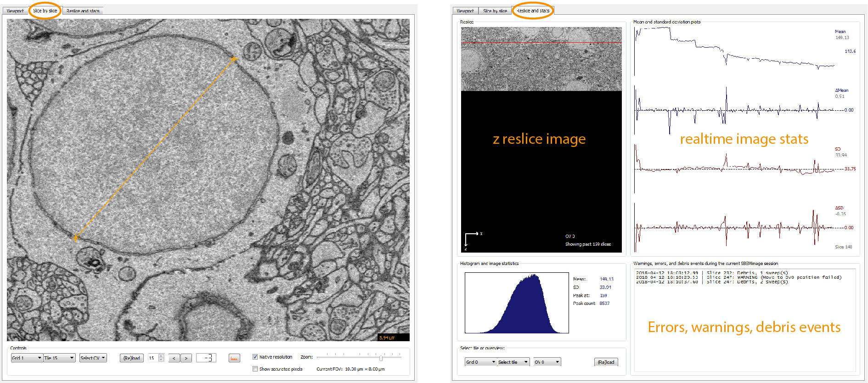Select Slice by slice tab in right window
The width and height of the screenshot is (868, 383).
point(495,11)
